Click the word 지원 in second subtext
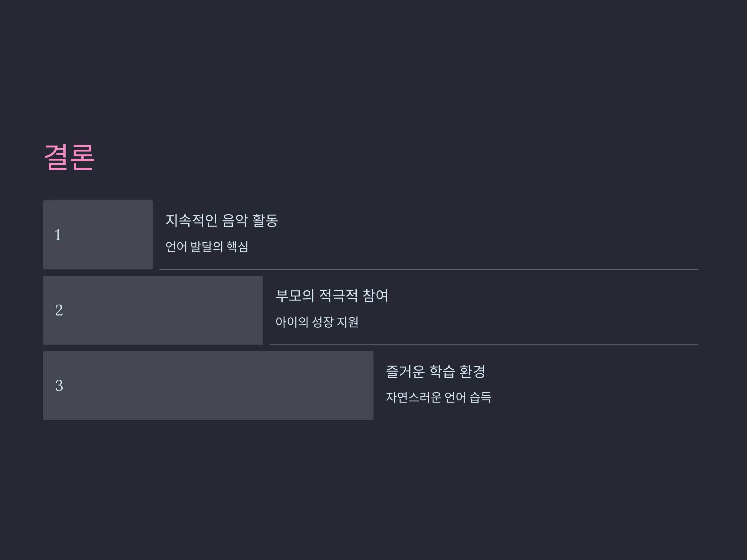Screen dimensions: 747x560 click(348, 322)
